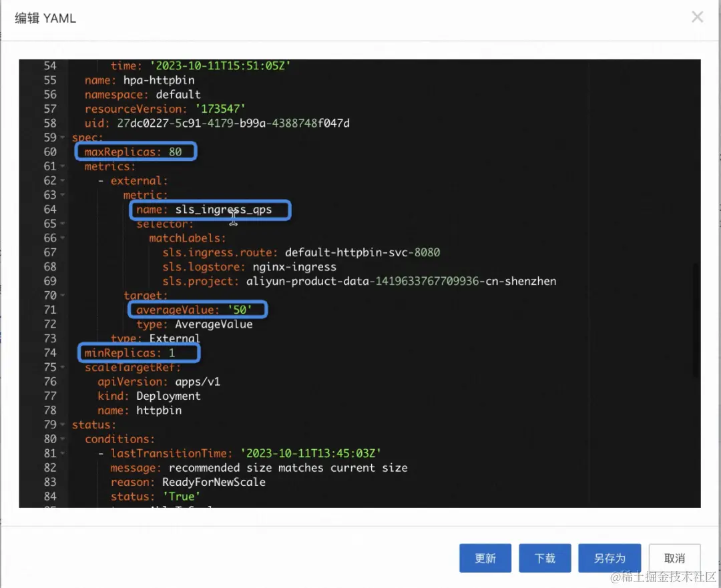The height and width of the screenshot is (588, 721).
Task: Click the logstore value nginx-ingress
Action: [x=294, y=267]
